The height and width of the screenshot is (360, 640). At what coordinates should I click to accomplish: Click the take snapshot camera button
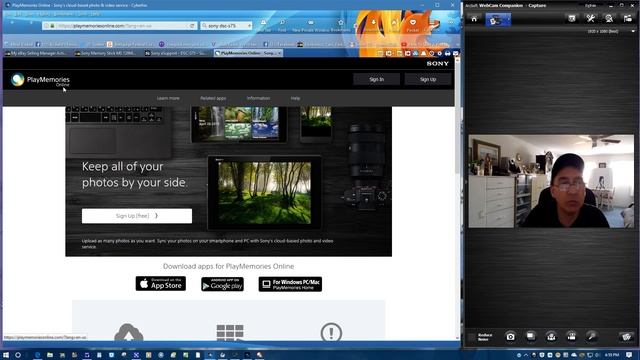510,337
